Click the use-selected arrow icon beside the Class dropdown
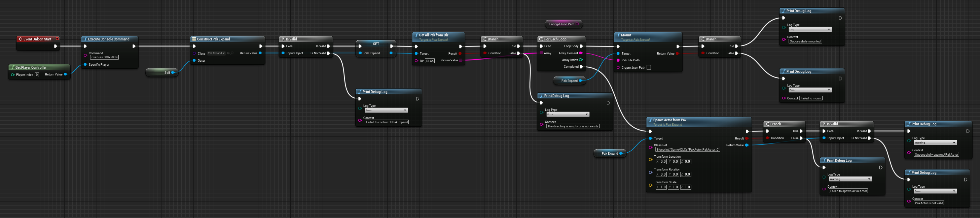This screenshot has width=980, height=218. tap(228, 53)
